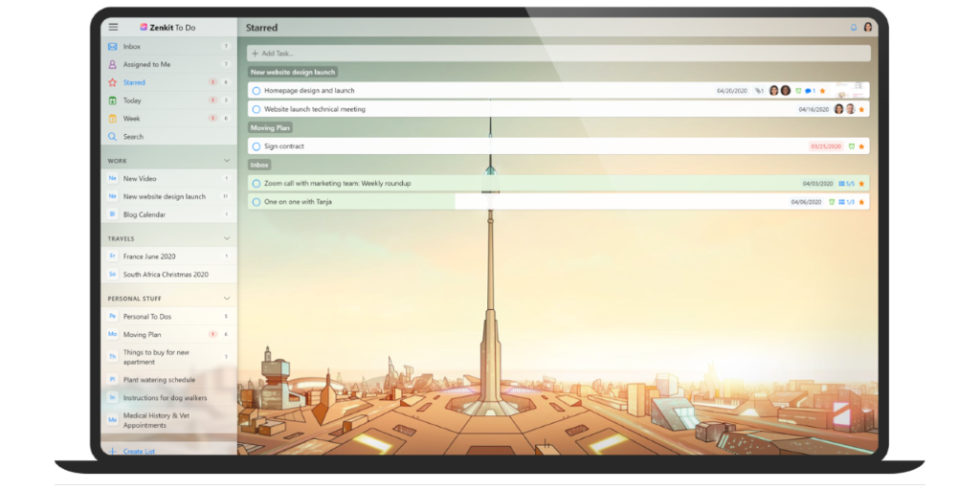Collapse the PERSONAL STUFF folder chevron
980x490 pixels.
227,299
